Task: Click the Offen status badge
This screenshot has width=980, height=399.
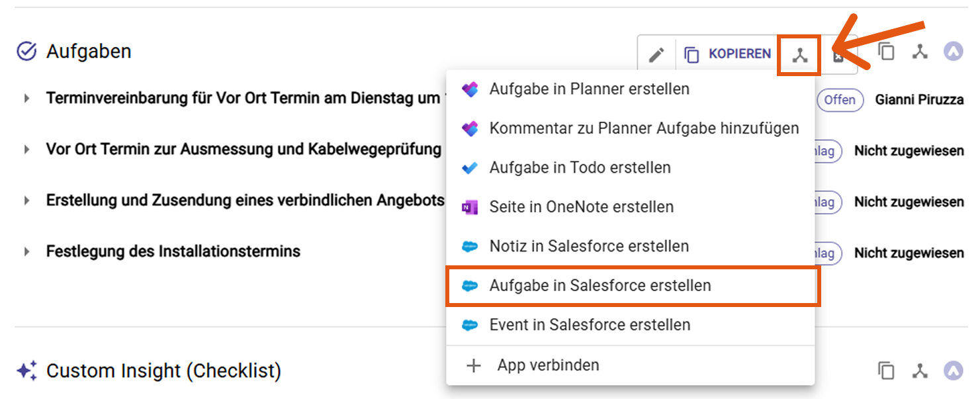Action: point(840,100)
